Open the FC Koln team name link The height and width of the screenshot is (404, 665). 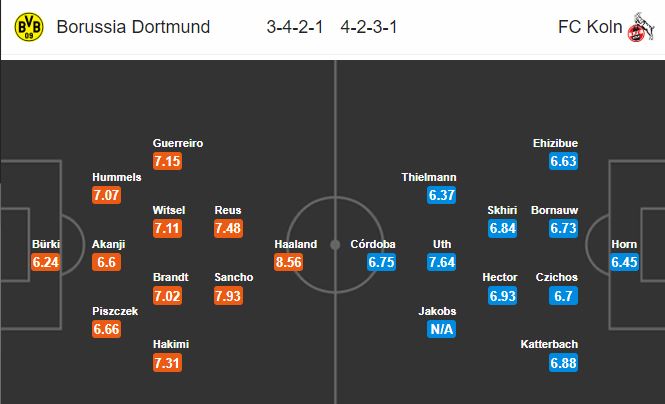[590, 27]
